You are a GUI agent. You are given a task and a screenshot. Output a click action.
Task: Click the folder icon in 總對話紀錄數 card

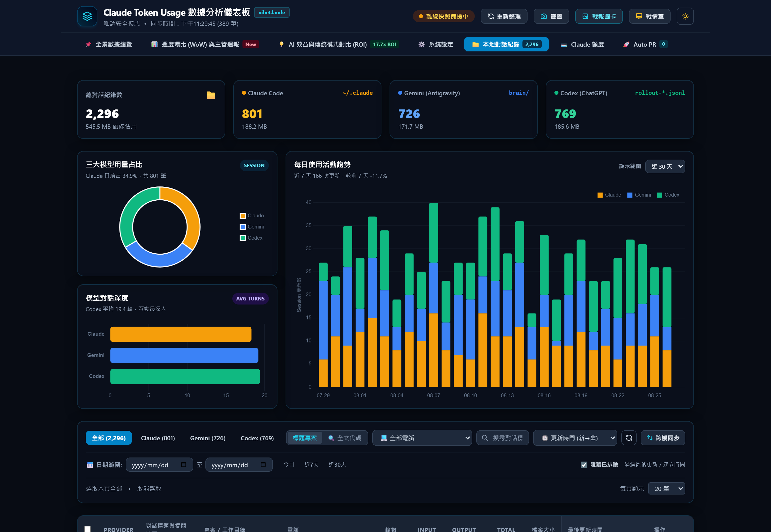coord(211,95)
